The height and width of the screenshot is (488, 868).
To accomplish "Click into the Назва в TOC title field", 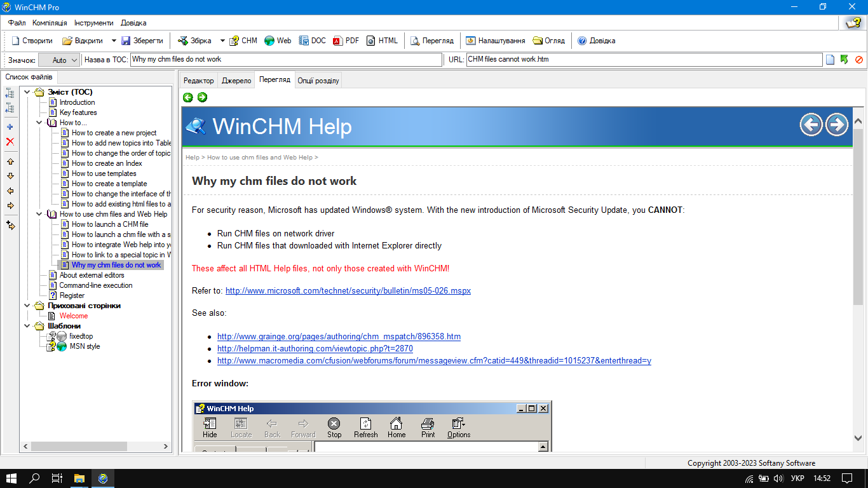I will (x=286, y=60).
